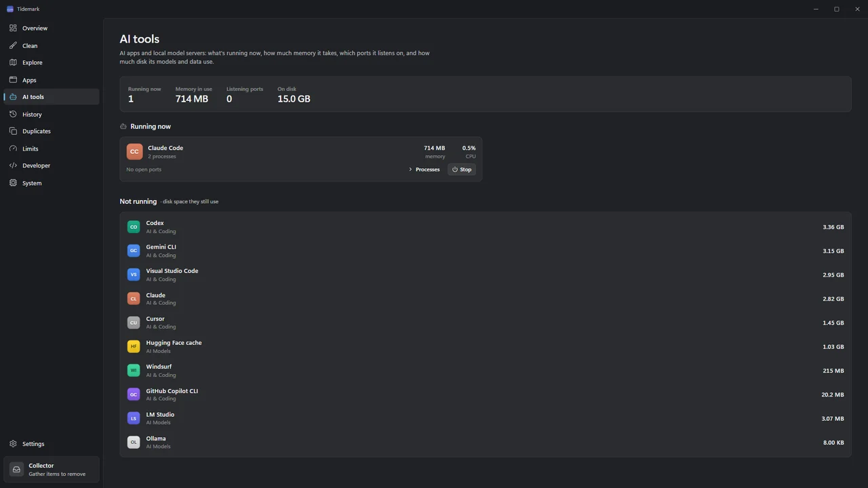
Task: Click the Collector inbox icon
Action: click(x=16, y=469)
